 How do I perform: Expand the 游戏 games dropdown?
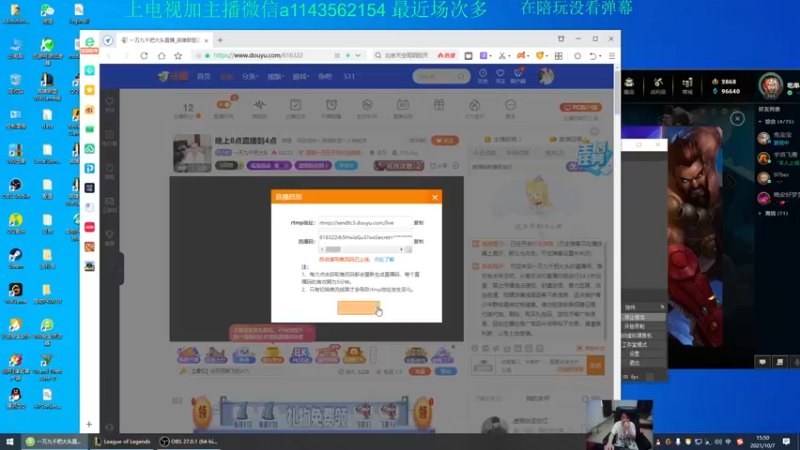tap(301, 77)
